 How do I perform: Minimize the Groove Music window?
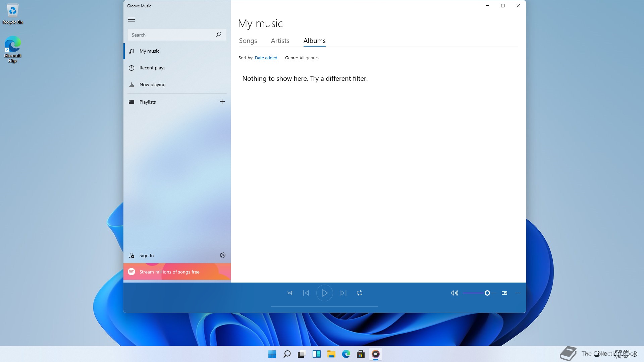click(x=487, y=6)
